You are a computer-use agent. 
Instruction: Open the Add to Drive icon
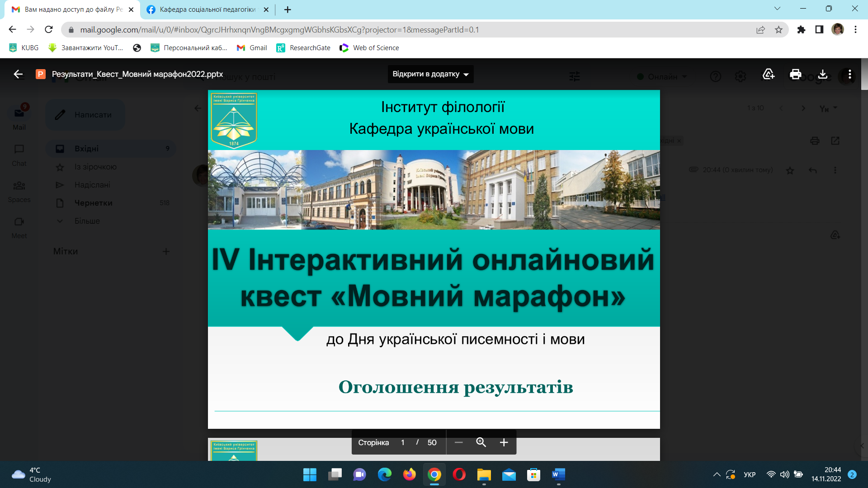[768, 75]
